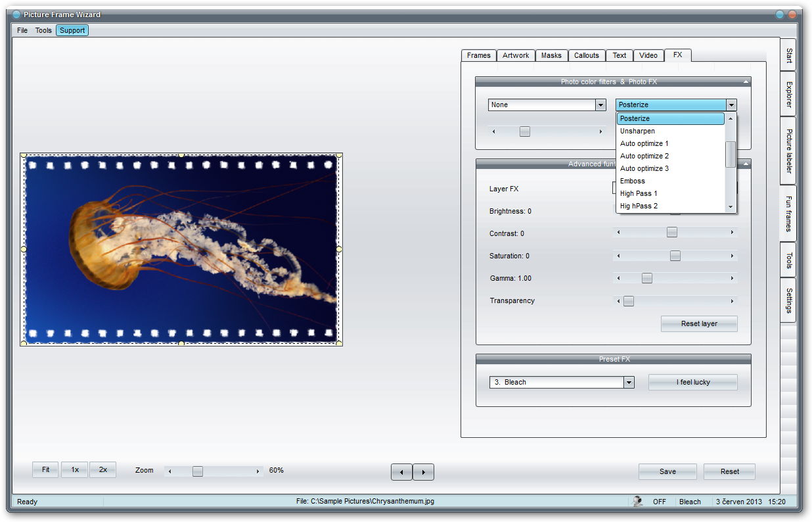
Task: Click the right arrow of the Saturation slider
Action: [x=732, y=256]
